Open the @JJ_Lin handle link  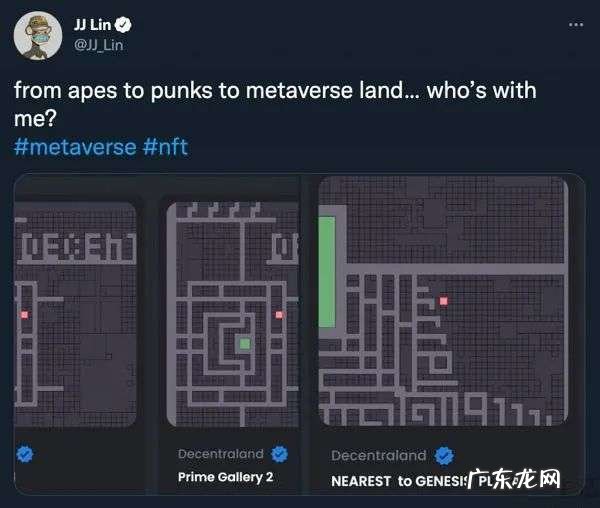tap(98, 45)
